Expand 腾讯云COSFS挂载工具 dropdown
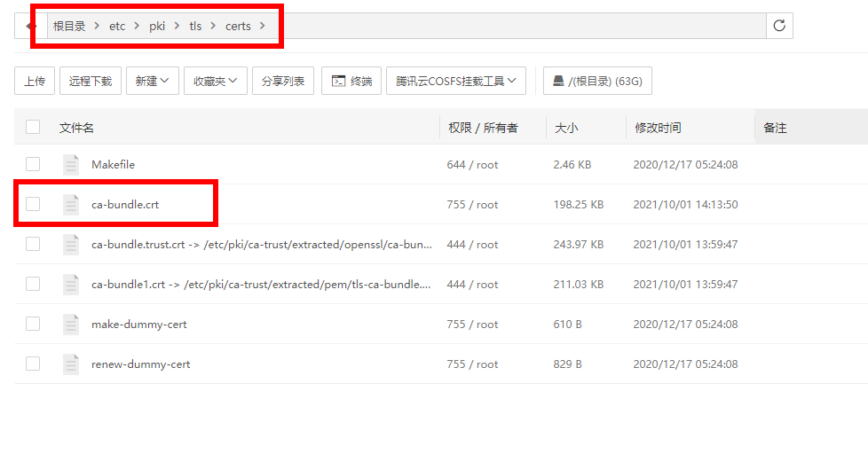The image size is (868, 454). [456, 81]
